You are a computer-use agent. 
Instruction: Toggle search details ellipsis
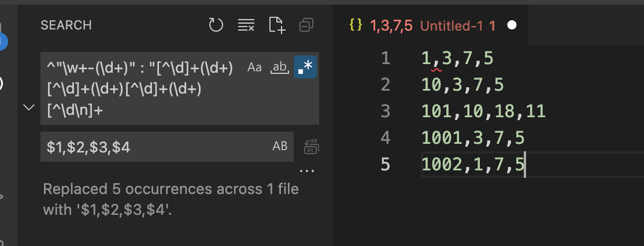coord(306,171)
